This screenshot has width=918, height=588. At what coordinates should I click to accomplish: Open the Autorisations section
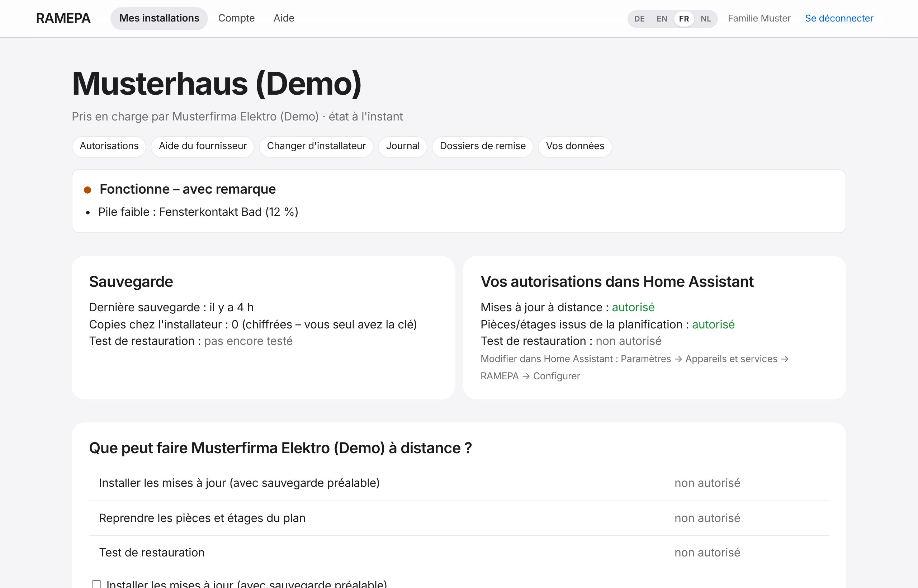tap(109, 146)
